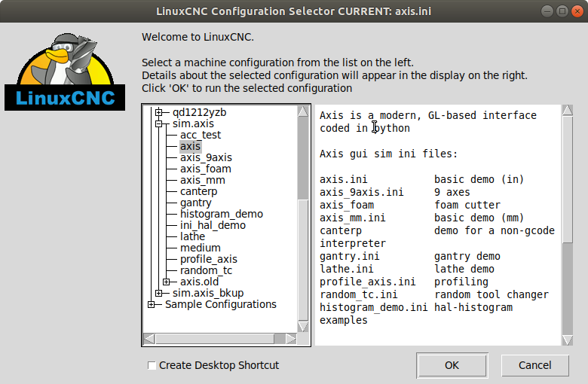Select the axis.old tree label
Screen dimensions: 588x384
[x=199, y=282]
